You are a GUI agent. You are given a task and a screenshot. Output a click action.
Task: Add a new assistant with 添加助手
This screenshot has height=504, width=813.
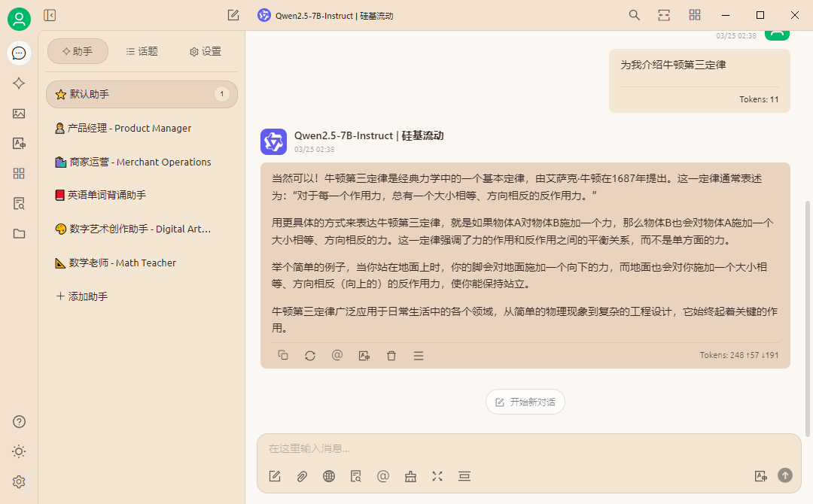pos(83,296)
